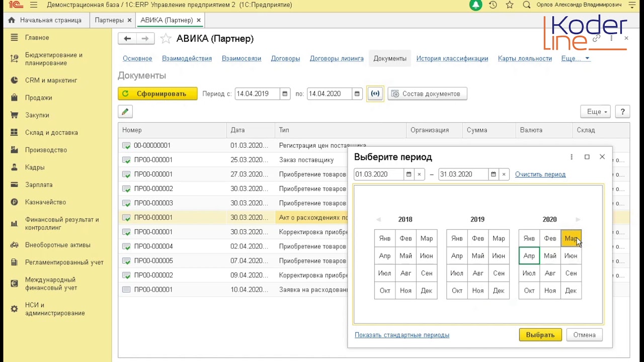
Task: Select Заказ поставщику row 25.03.2020
Action: pos(233,160)
